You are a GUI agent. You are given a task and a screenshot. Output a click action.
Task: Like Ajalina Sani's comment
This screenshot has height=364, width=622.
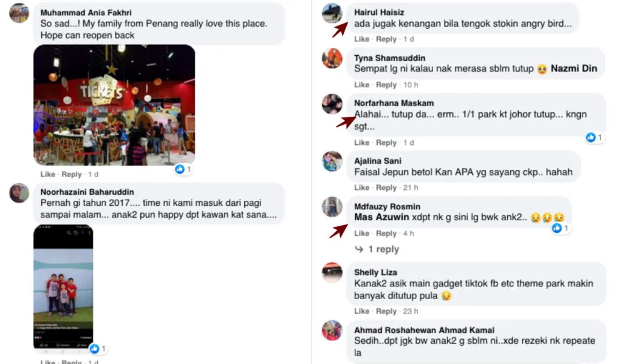coord(361,187)
